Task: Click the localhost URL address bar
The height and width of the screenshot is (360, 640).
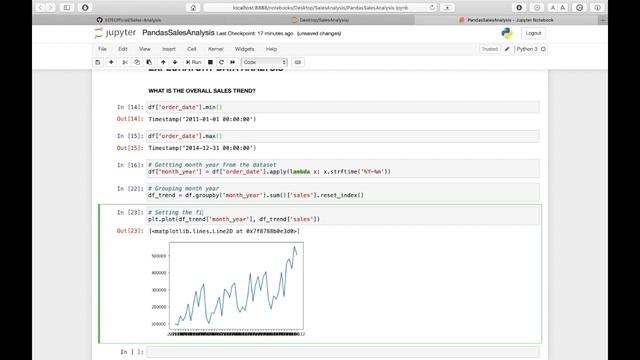Action: point(320,7)
